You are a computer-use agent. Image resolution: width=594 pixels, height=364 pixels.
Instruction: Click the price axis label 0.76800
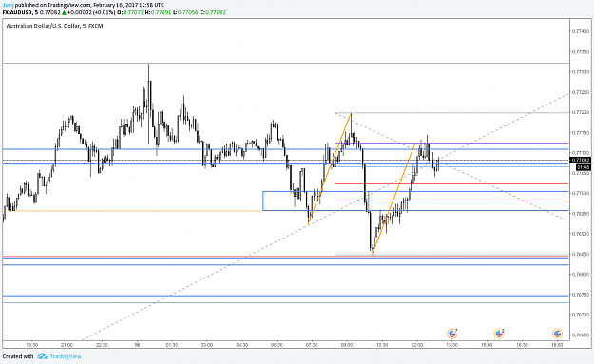pos(581,275)
